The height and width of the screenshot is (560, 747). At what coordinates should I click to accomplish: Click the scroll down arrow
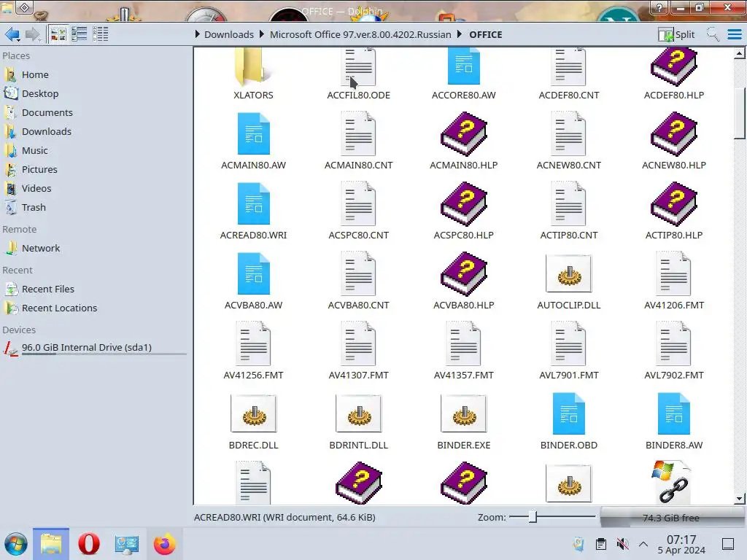(740, 499)
